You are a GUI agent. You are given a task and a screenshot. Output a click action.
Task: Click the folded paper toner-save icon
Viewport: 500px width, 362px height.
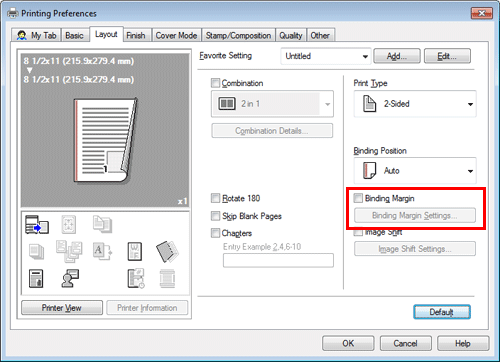point(167,252)
